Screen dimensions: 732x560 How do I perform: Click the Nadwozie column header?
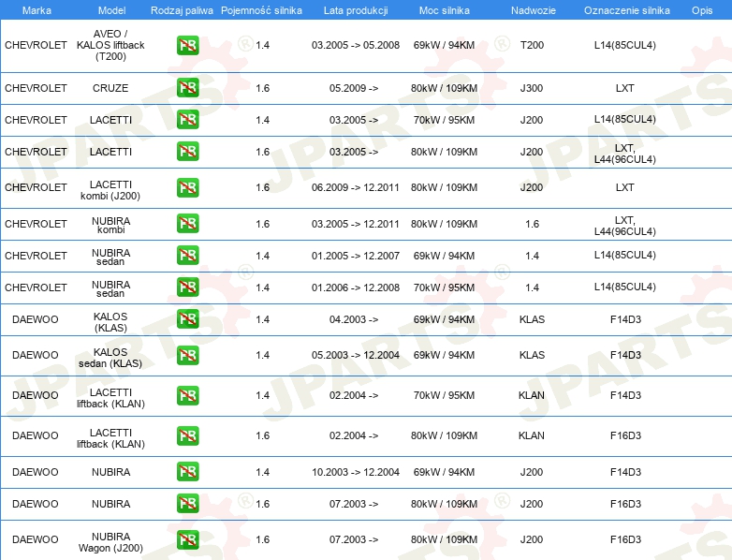tap(534, 10)
